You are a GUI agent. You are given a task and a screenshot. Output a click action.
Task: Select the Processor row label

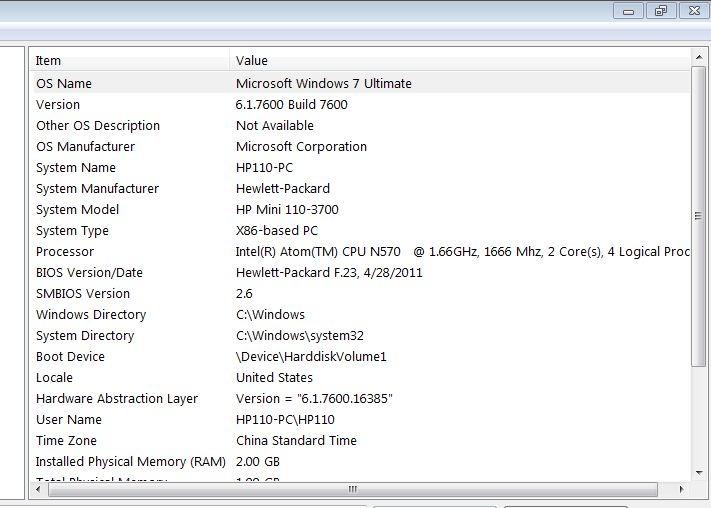(65, 252)
